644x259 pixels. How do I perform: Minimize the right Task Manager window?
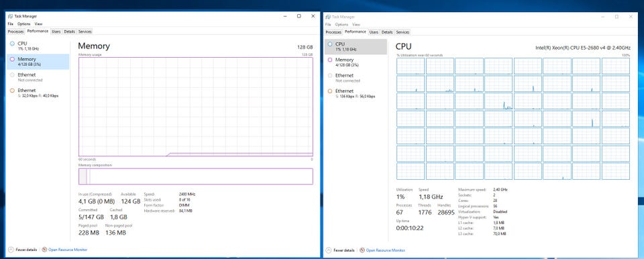pos(603,17)
